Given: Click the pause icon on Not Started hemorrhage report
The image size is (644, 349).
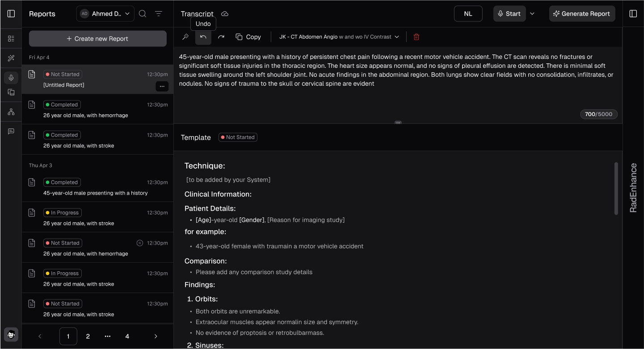Looking at the screenshot, I should (x=140, y=243).
